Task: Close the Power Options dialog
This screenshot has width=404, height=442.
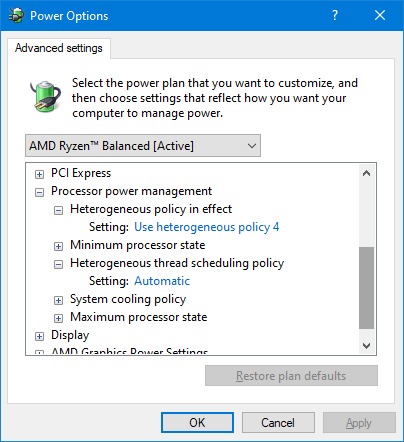Action: [380, 15]
